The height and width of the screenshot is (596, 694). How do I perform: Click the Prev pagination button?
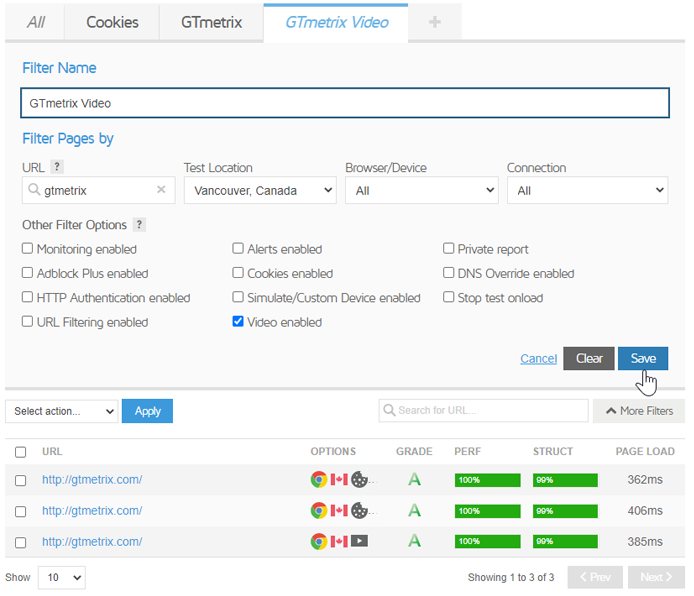[x=595, y=577]
